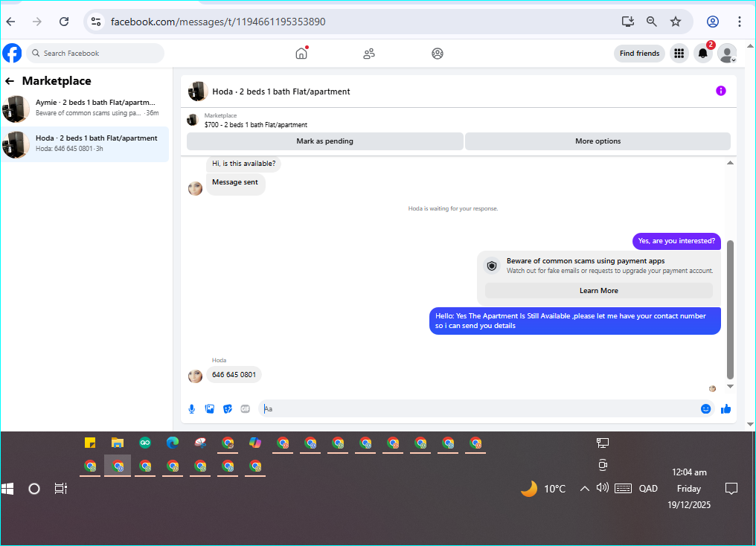Click the 'Hello: Yes The Apartment' message bubble
Screen dimensions: 756x546
point(574,321)
